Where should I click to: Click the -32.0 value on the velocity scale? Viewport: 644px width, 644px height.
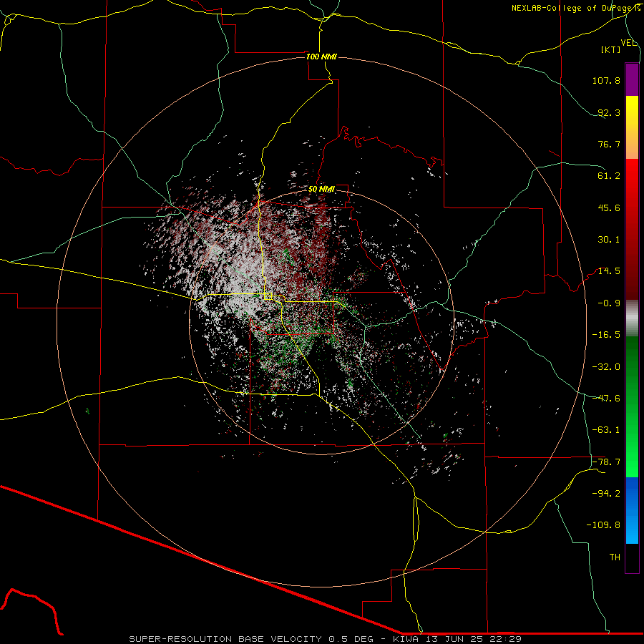coord(606,367)
